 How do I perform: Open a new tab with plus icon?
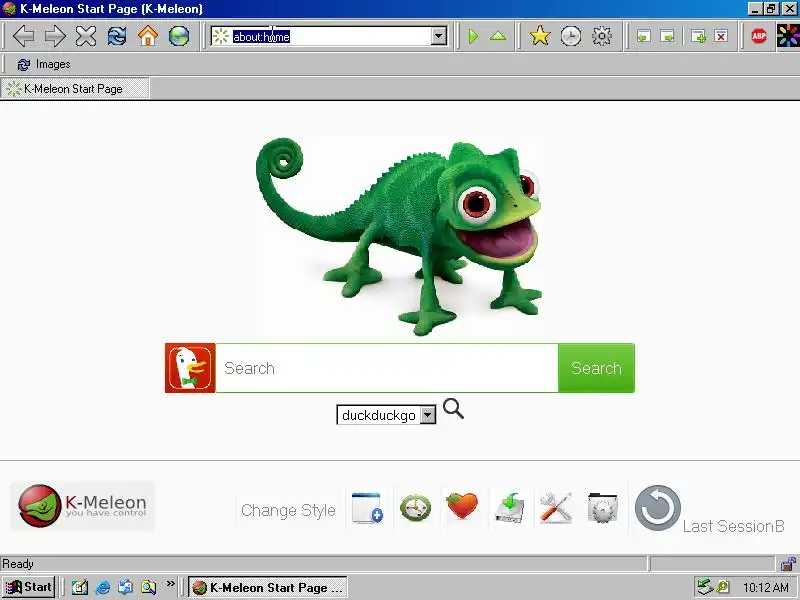click(698, 36)
